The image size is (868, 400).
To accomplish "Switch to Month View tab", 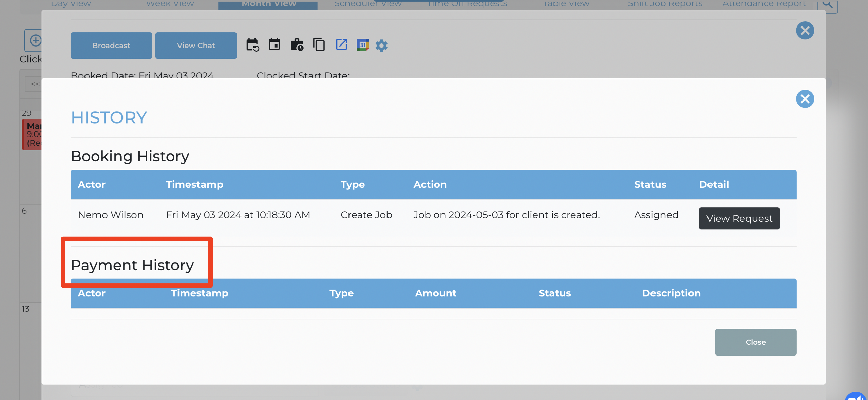I will point(268,4).
